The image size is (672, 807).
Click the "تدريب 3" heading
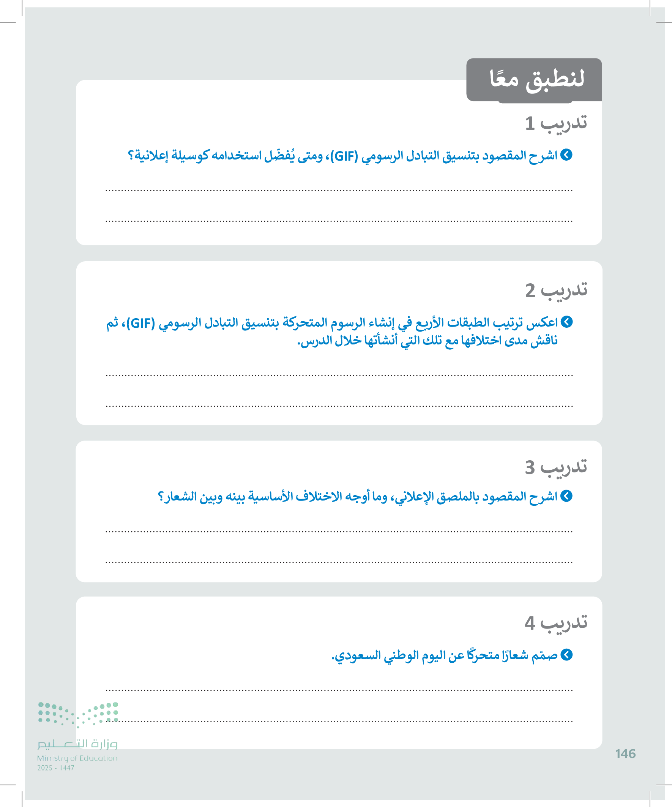556,467
